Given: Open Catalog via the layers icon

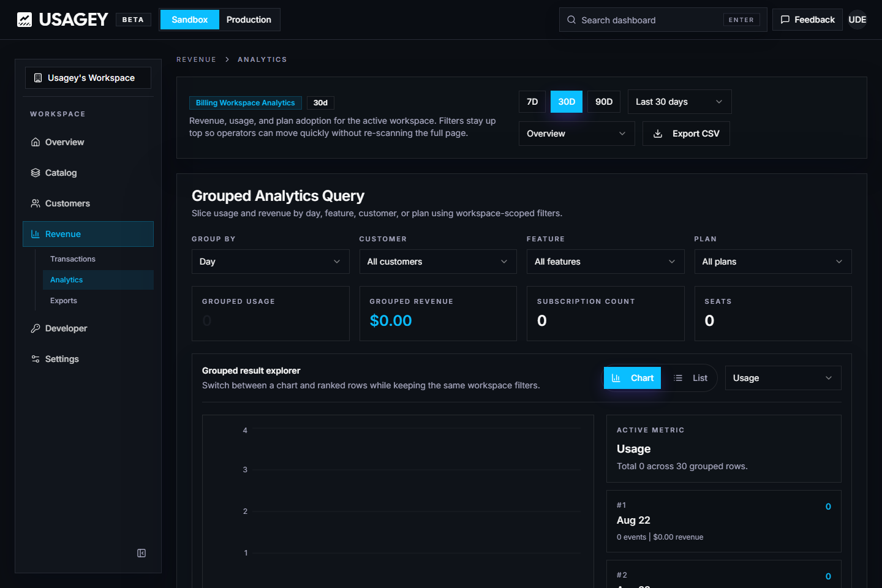Looking at the screenshot, I should coord(36,173).
